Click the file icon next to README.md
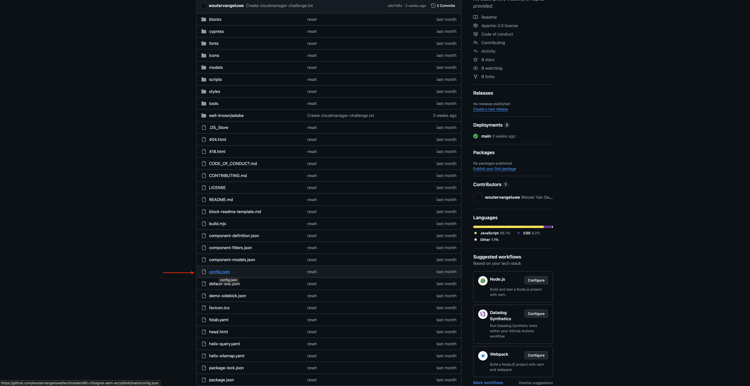This screenshot has width=750, height=386. [204, 199]
